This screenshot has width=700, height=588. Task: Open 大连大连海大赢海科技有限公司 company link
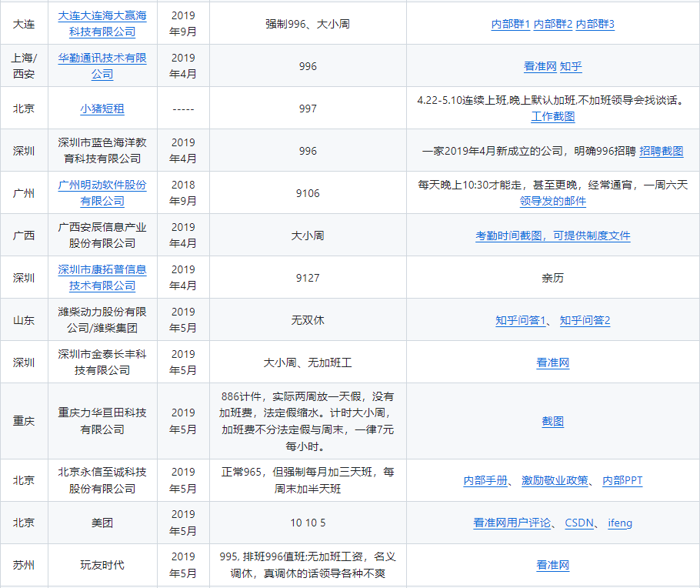point(102,24)
